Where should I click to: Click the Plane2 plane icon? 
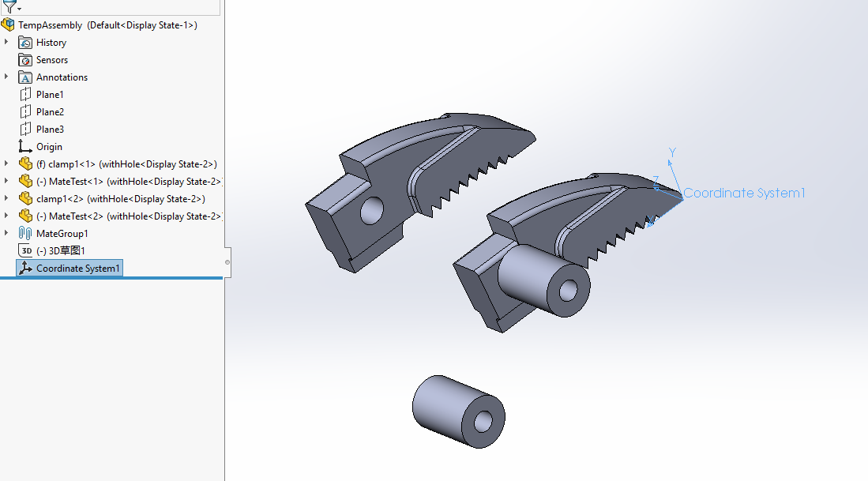tap(25, 112)
